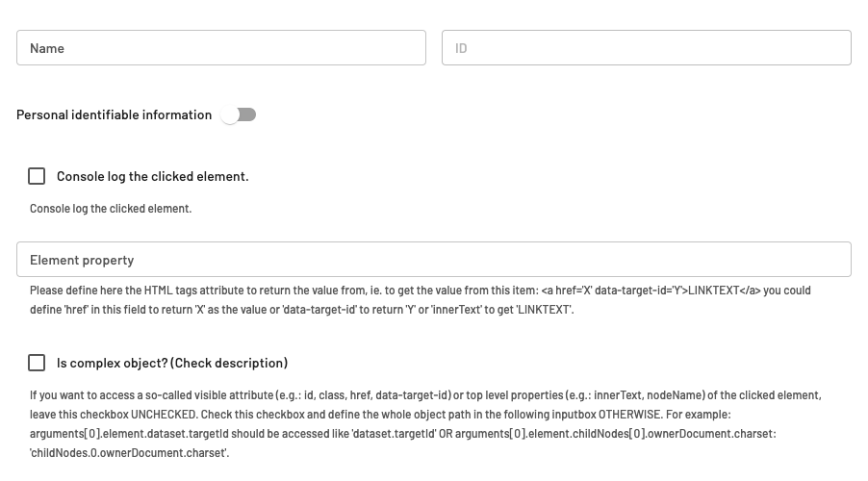Click the small Console log description text
Image resolution: width=868 pixels, height=481 pixels.
(x=111, y=209)
